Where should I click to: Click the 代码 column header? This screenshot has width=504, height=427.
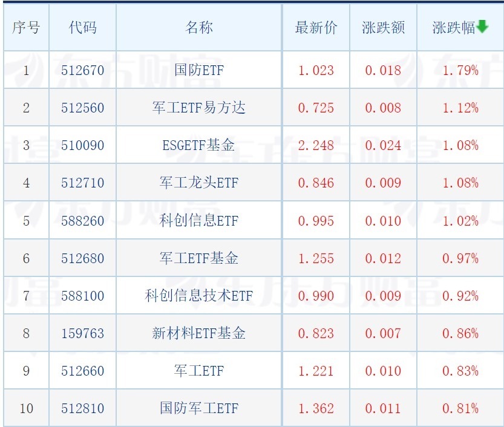[82, 28]
